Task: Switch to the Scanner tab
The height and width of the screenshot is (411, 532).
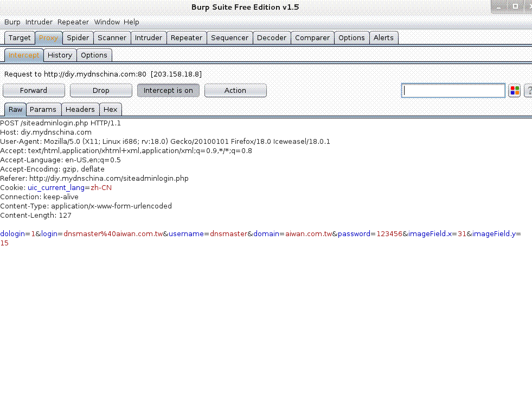Action: (x=112, y=37)
